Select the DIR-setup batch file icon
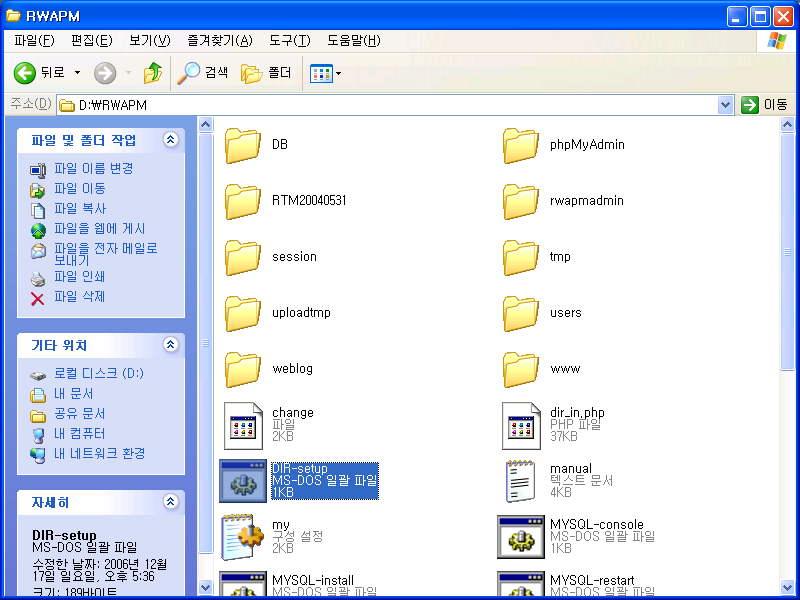This screenshot has height=600, width=800. click(243, 481)
